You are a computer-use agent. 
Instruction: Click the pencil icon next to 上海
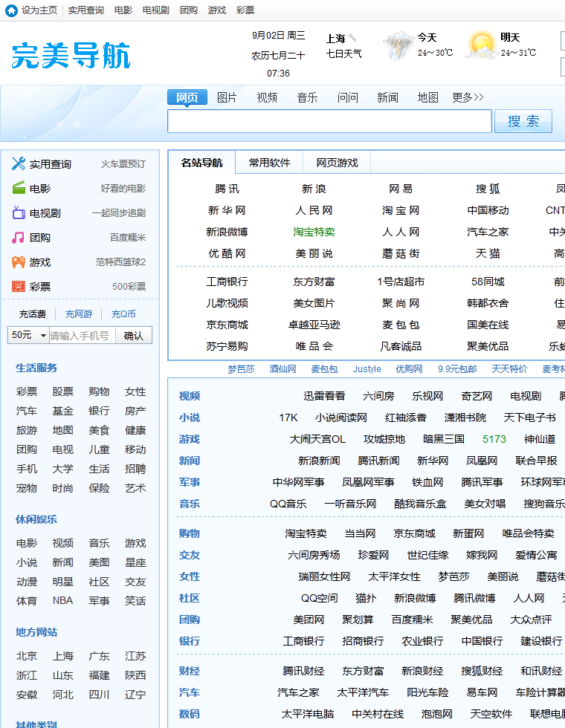click(x=353, y=38)
